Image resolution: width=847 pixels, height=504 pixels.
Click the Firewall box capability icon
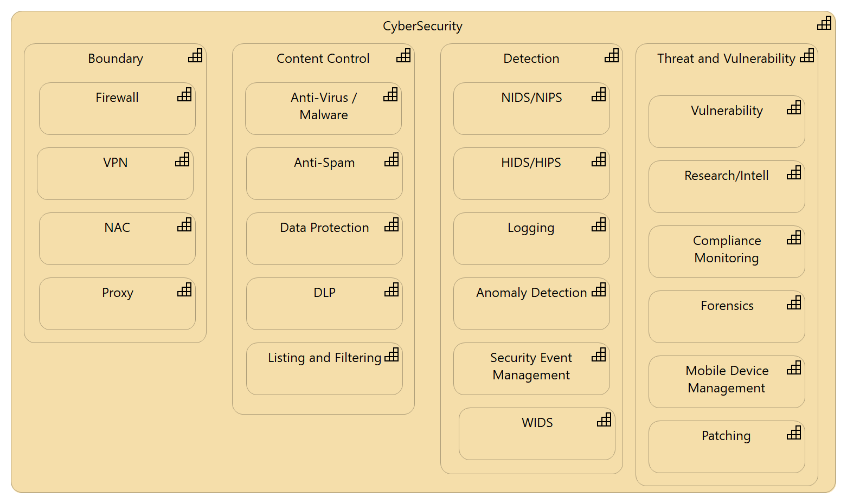pos(184,95)
